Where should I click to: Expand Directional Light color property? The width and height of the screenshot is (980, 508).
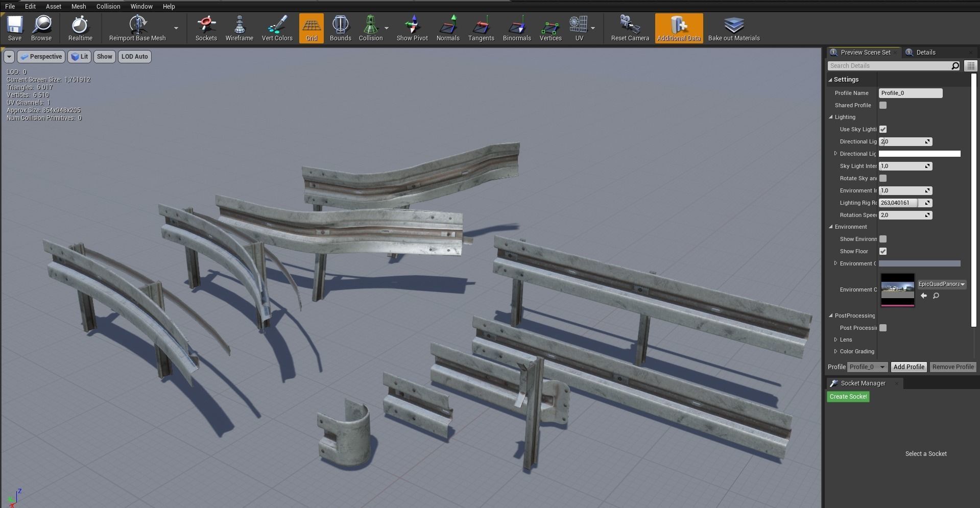[x=835, y=153]
